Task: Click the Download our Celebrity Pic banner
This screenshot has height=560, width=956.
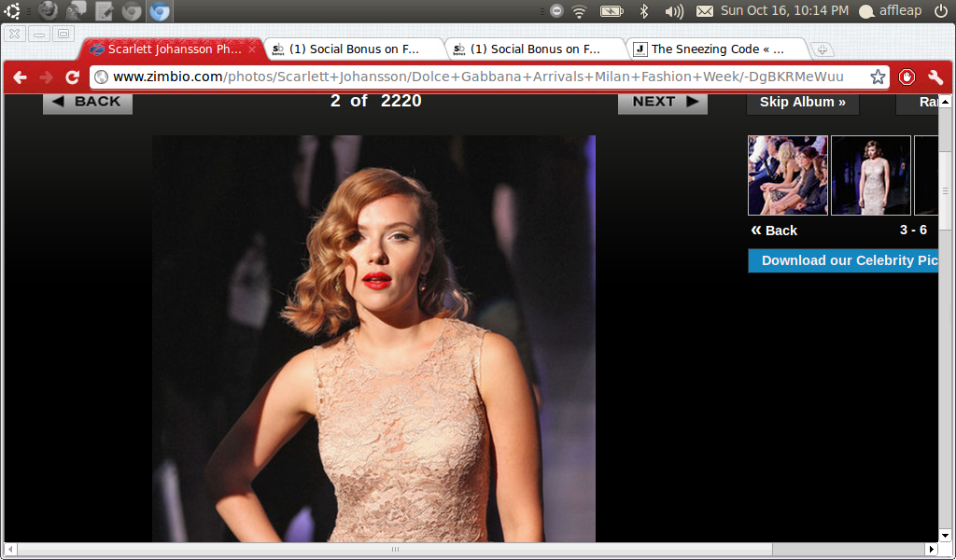Action: point(843,260)
